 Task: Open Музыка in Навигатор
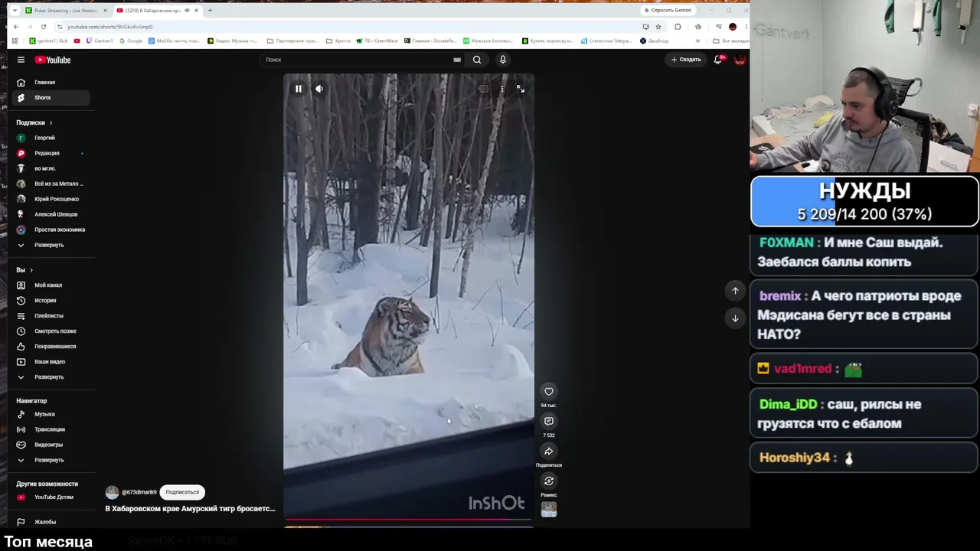[51, 414]
